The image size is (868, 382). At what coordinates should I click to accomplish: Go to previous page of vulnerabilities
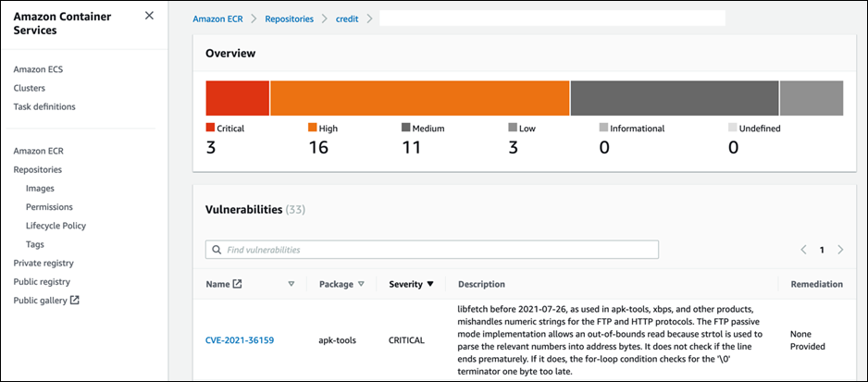(803, 250)
